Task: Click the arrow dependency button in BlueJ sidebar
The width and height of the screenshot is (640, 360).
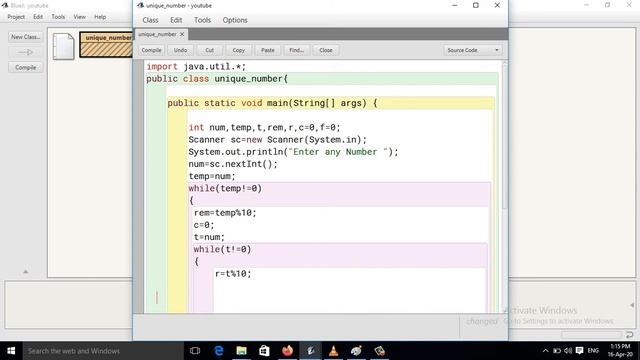Action: click(26, 52)
